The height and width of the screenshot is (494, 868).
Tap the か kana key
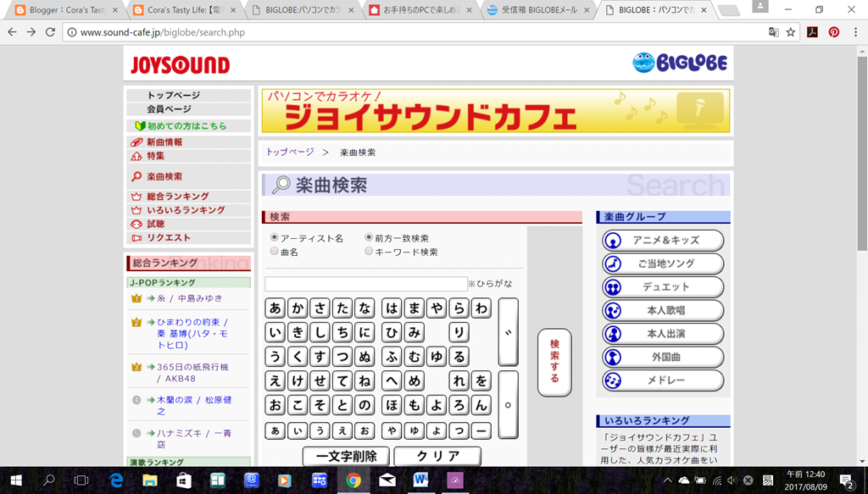[x=298, y=308]
